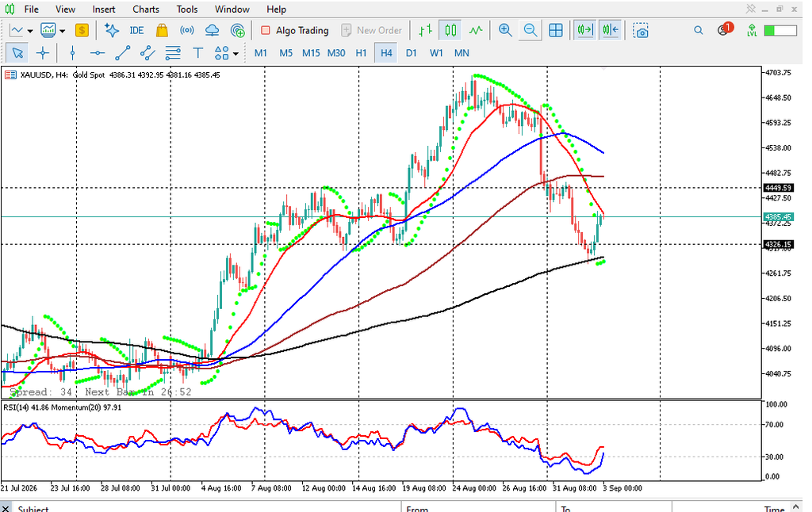
Task: Toggle chart shift from right border
Action: (x=610, y=31)
